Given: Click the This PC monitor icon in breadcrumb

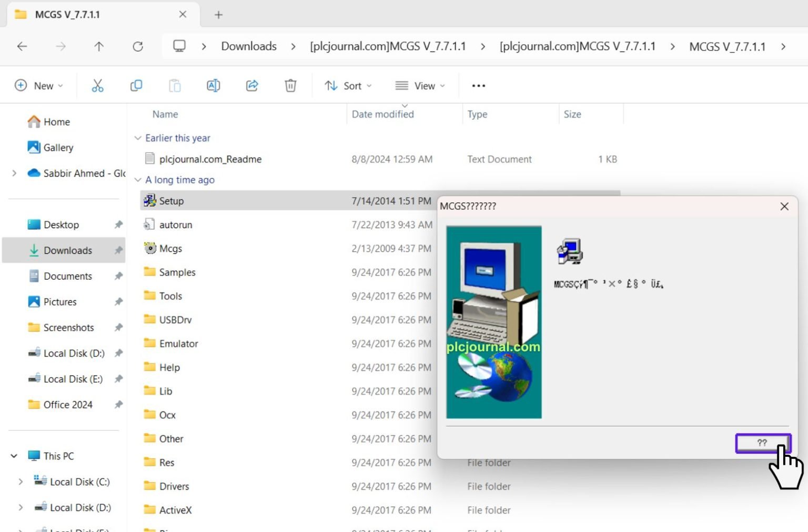Looking at the screenshot, I should click(179, 46).
